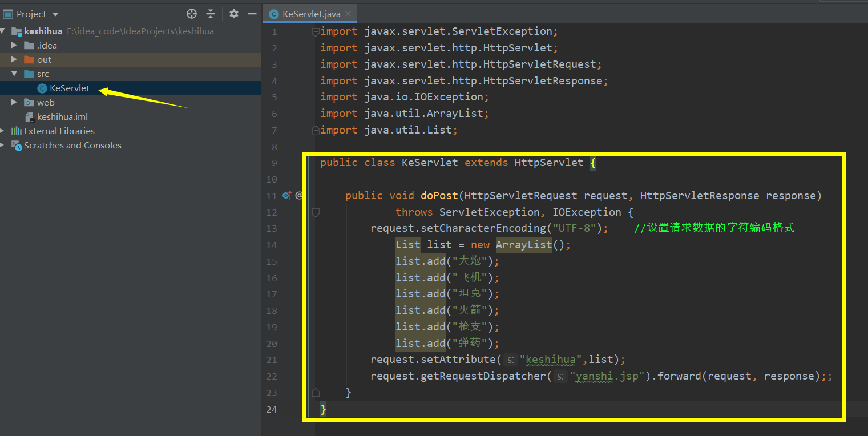Click the crosshair icon to select opened file
The height and width of the screenshot is (436, 868).
coord(192,14)
